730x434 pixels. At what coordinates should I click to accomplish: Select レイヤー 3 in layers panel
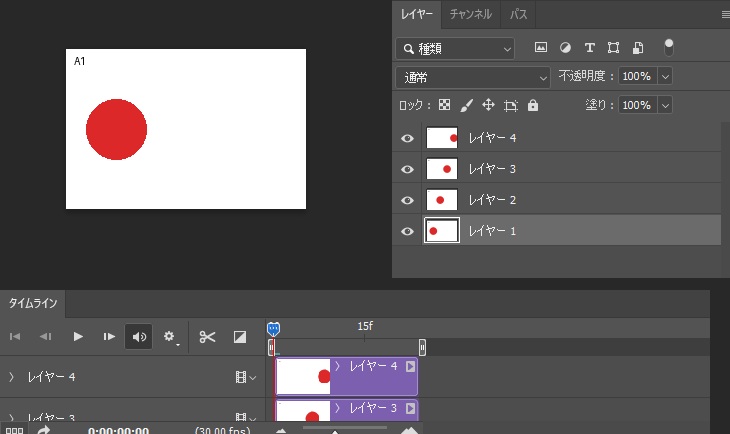557,169
